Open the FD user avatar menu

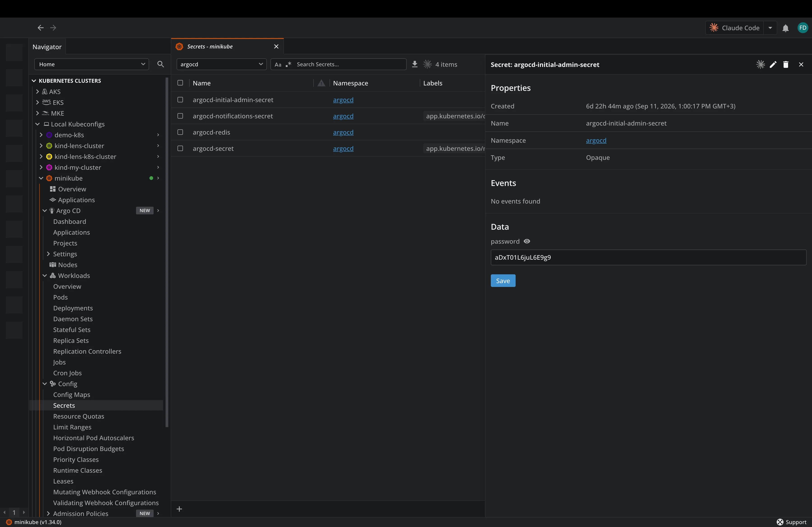pyautogui.click(x=803, y=27)
